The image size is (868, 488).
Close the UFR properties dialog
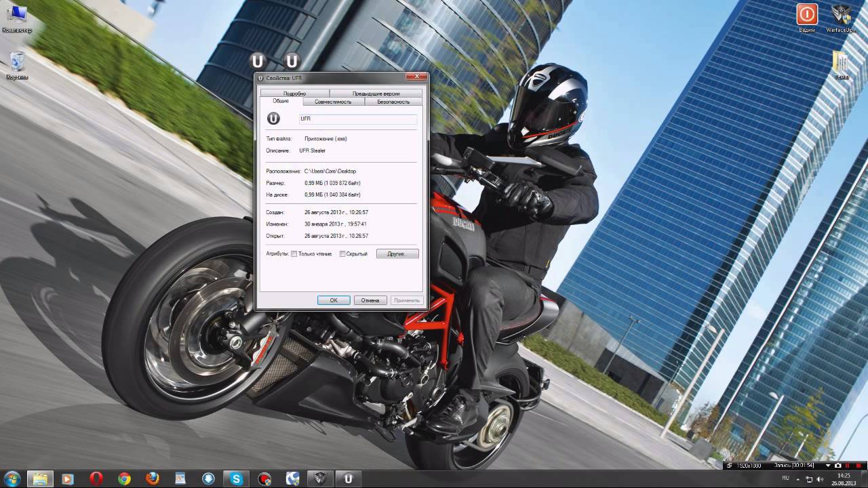(x=417, y=77)
